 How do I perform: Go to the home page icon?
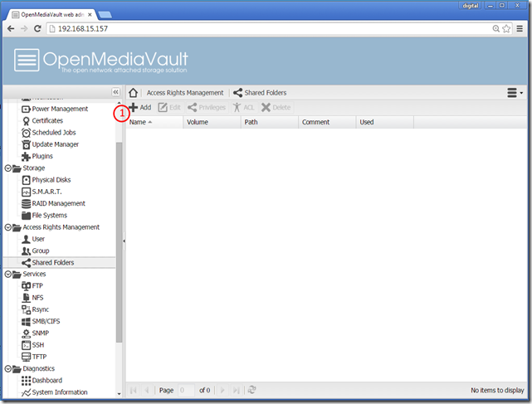pos(134,93)
